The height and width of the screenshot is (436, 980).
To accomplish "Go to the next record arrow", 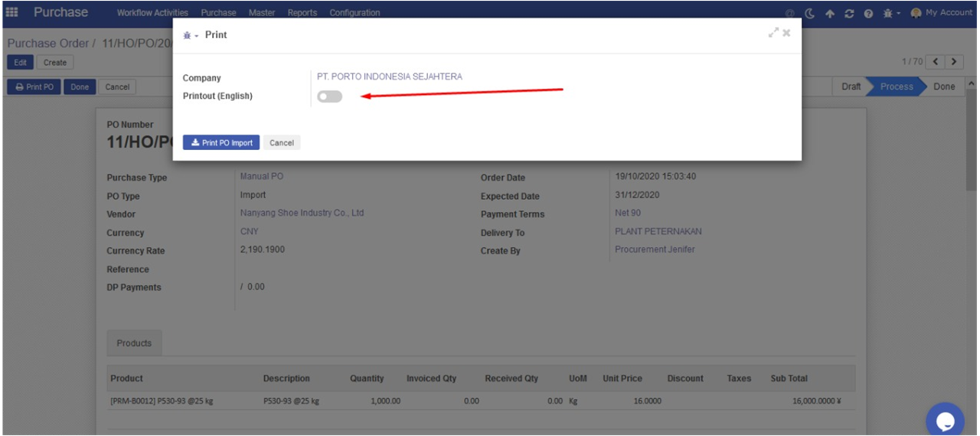I will click(x=954, y=61).
